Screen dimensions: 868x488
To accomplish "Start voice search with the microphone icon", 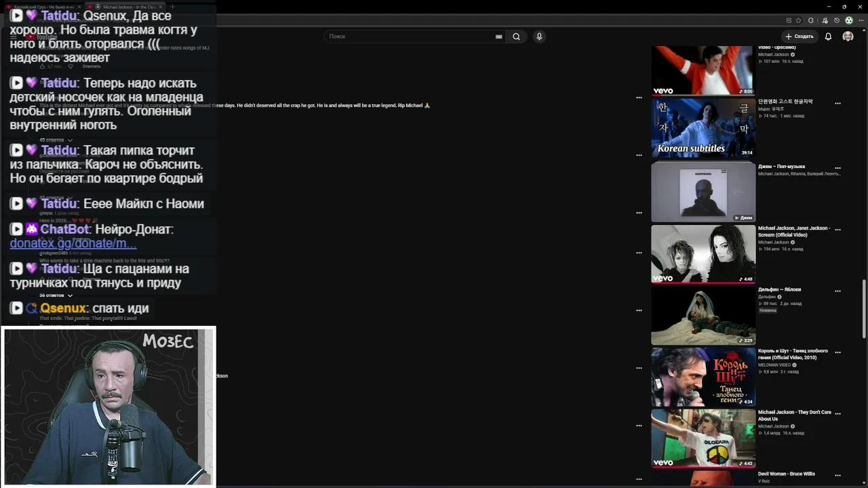I will coord(539,37).
